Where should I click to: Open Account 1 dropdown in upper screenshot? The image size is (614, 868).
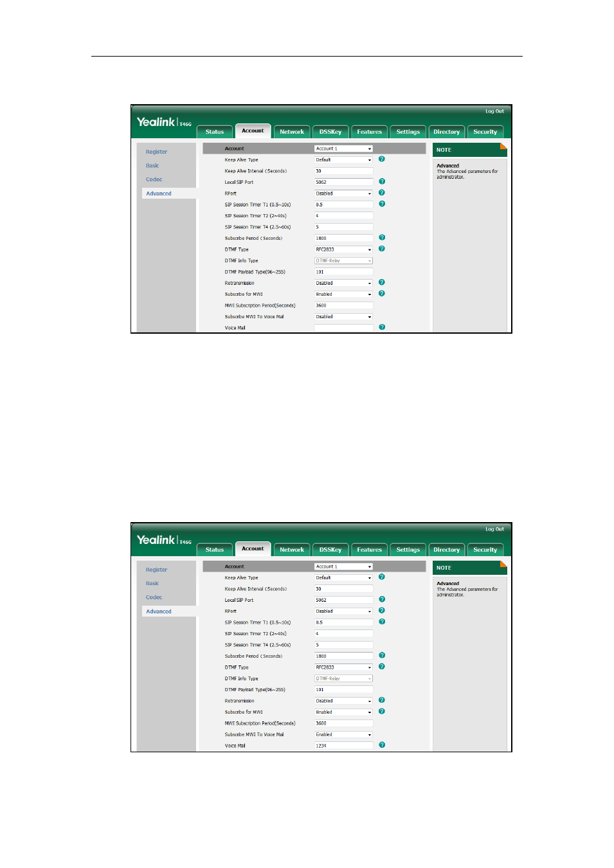(343, 149)
